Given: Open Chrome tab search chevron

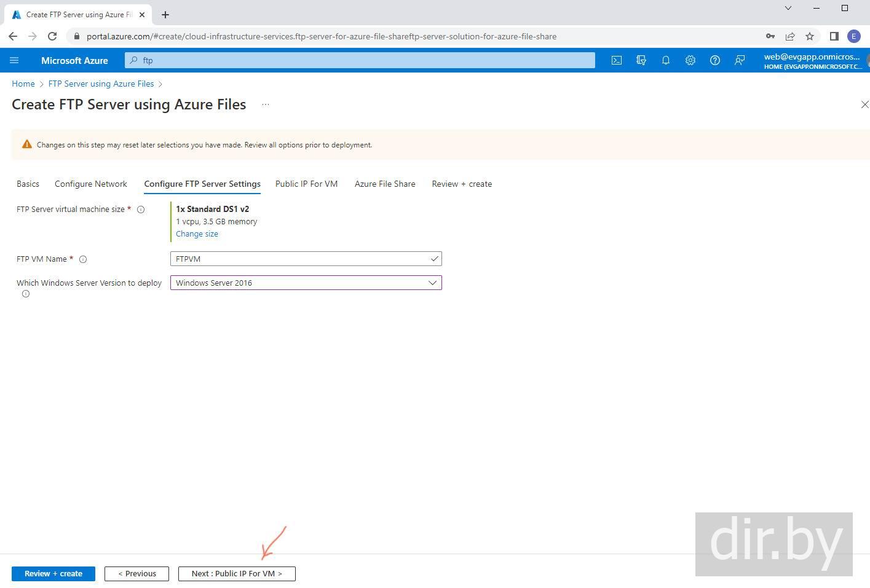Looking at the screenshot, I should coord(788,8).
